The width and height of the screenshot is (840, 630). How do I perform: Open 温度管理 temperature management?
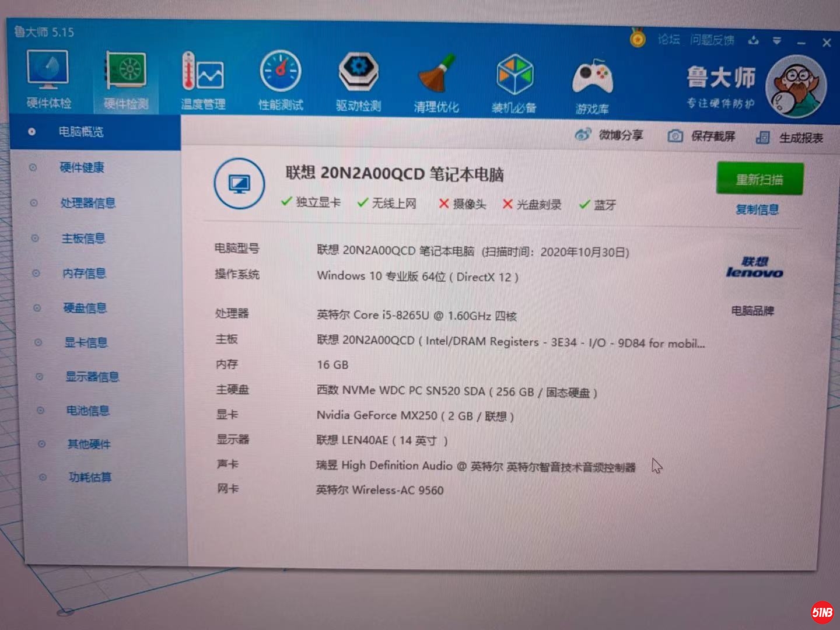pos(202,81)
